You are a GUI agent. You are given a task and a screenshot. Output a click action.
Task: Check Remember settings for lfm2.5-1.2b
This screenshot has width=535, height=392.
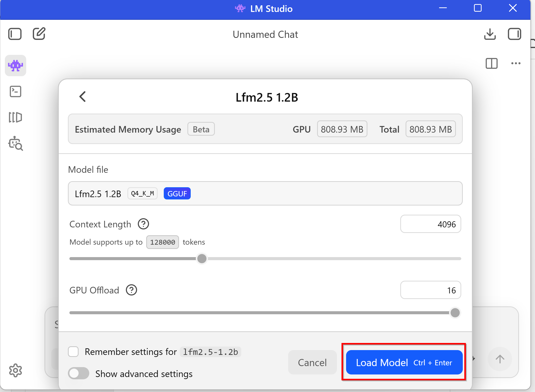[73, 352]
